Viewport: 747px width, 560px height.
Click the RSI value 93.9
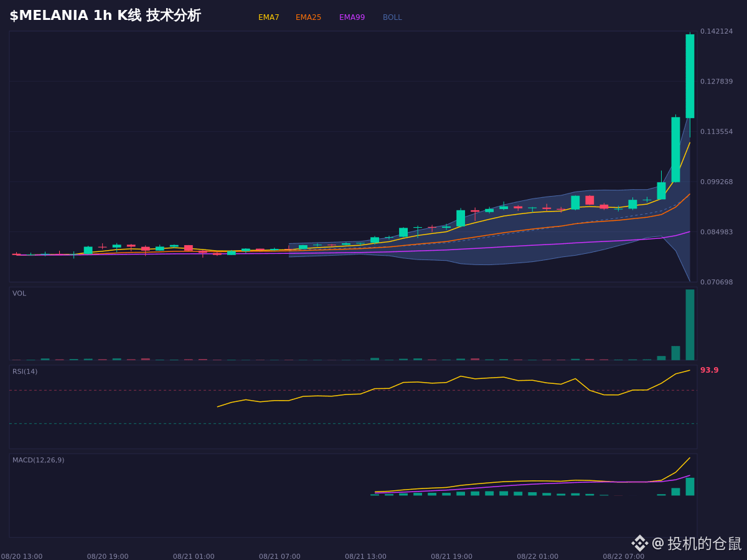tap(709, 370)
